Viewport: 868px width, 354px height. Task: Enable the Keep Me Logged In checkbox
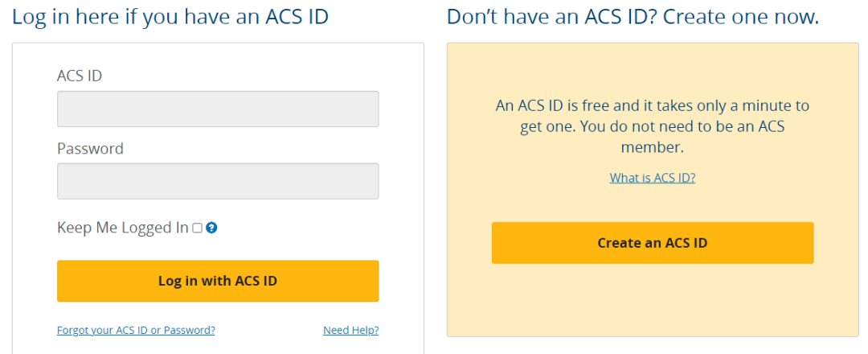[198, 228]
